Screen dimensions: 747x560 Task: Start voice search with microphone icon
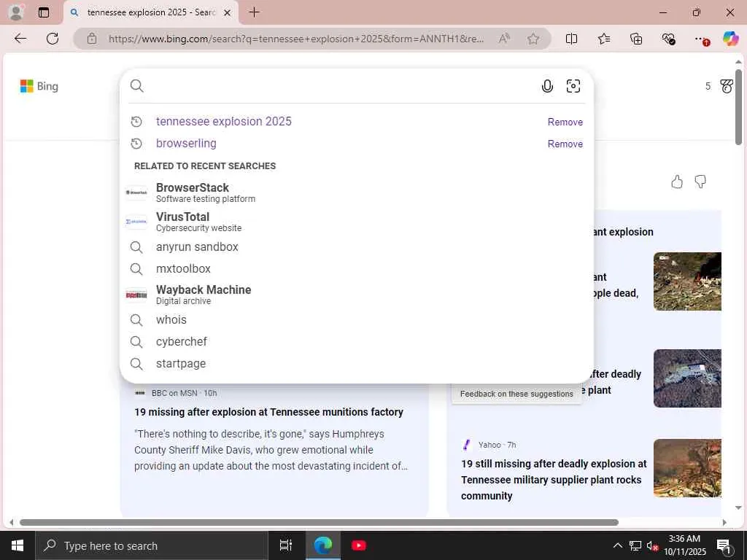pyautogui.click(x=547, y=86)
